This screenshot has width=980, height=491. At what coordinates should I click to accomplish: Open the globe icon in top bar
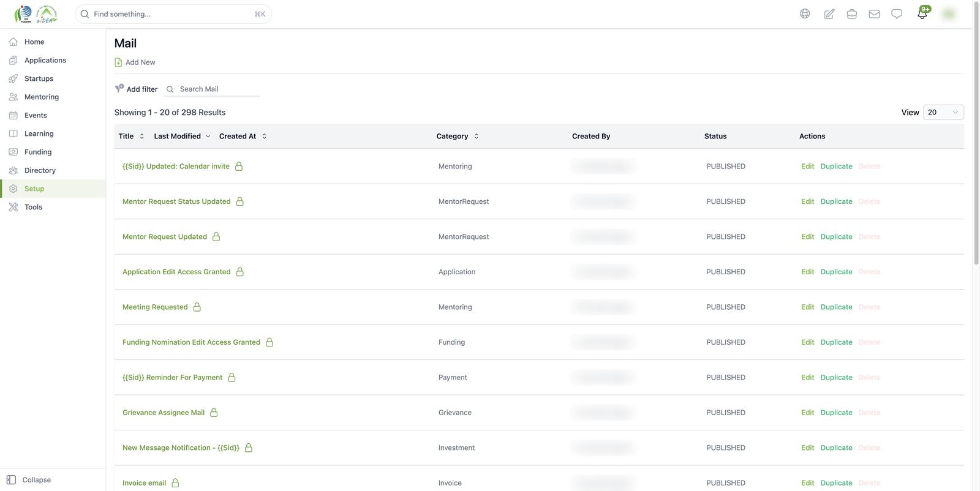click(805, 13)
